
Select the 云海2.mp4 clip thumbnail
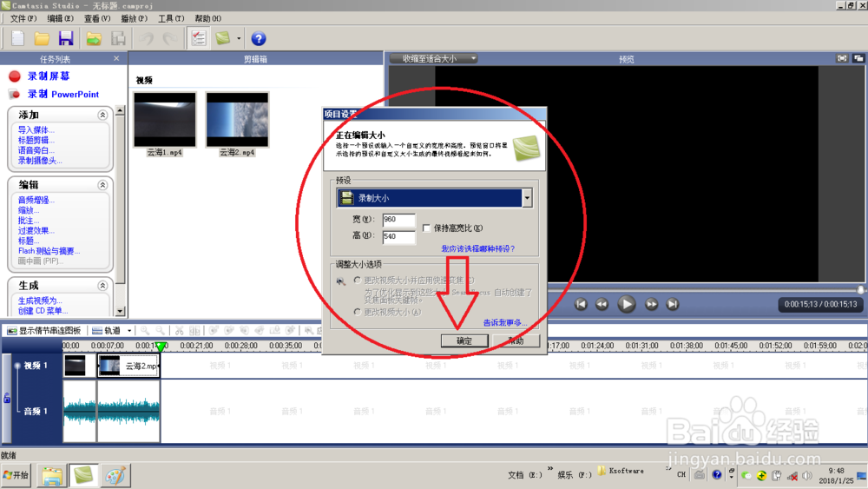(x=237, y=120)
